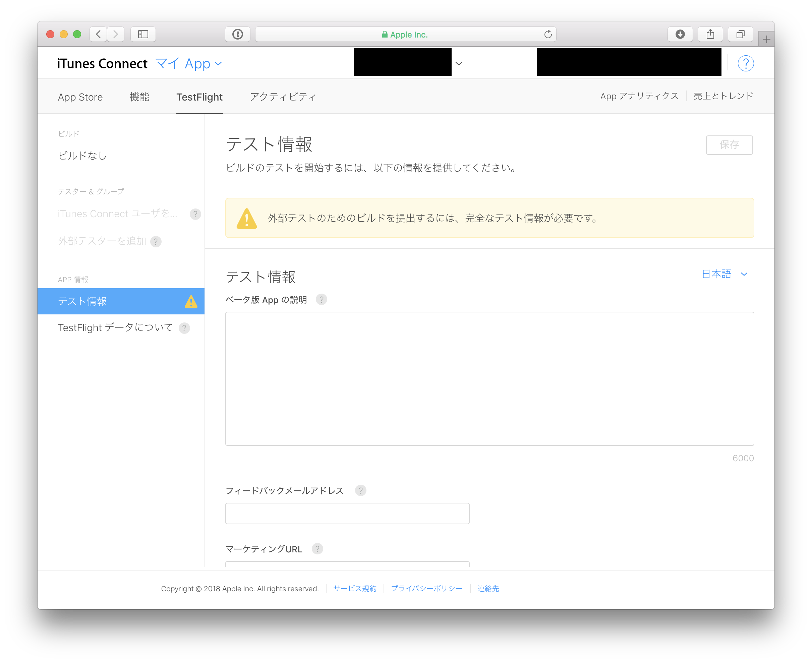Open the アクティビティ tab
Viewport: 812px width, 663px height.
pos(283,97)
